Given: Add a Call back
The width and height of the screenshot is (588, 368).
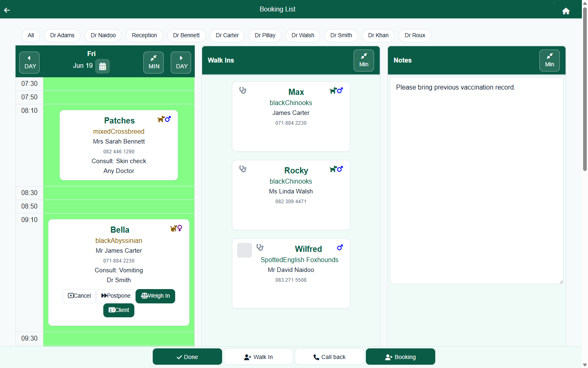Looking at the screenshot, I should pyautogui.click(x=330, y=357).
